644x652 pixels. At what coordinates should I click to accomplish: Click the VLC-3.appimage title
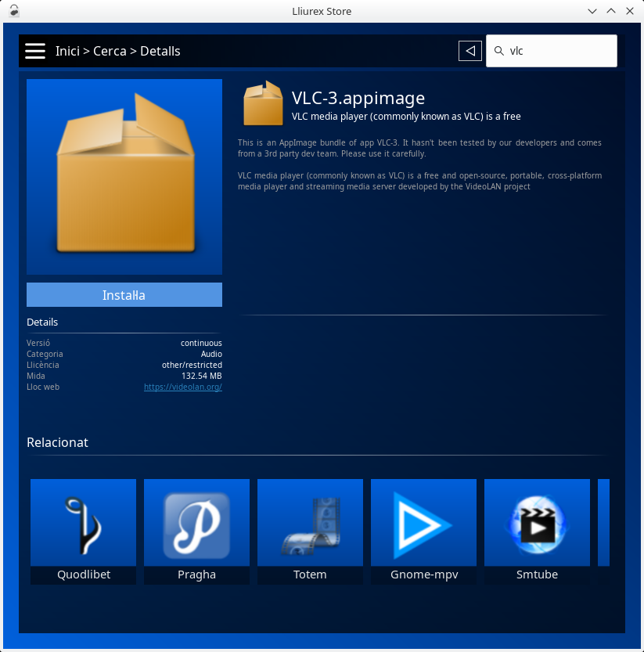pos(358,98)
